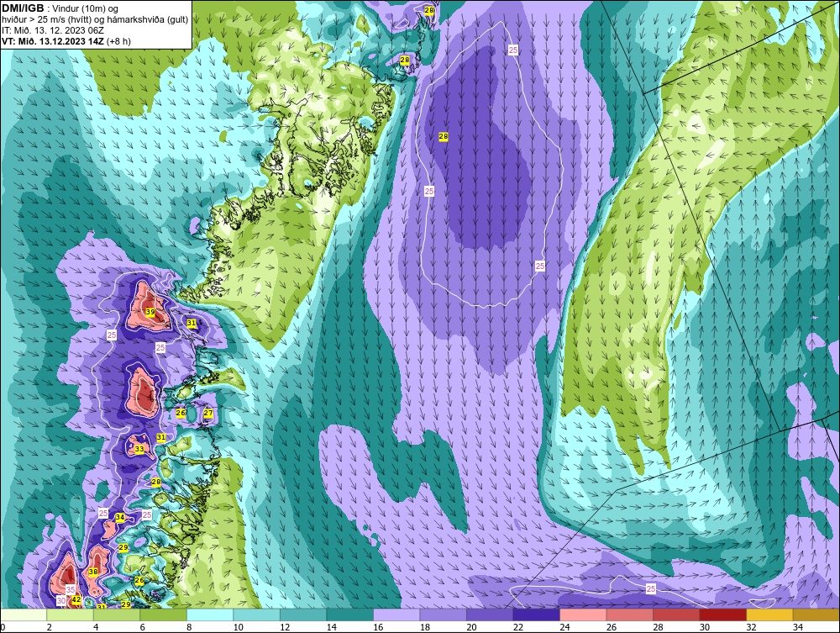Click the legend scale number 0
Screen dimensions: 840x633
3,627
